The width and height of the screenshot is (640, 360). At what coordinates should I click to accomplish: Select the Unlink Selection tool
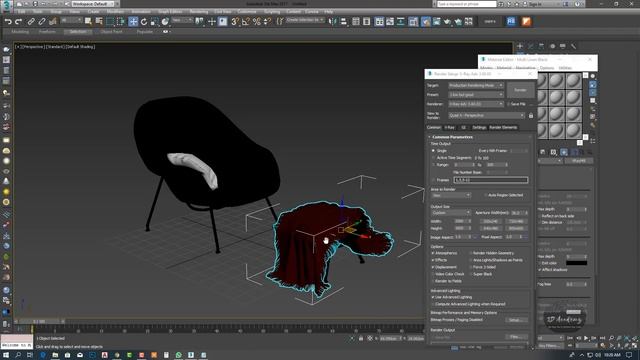pos(42,21)
